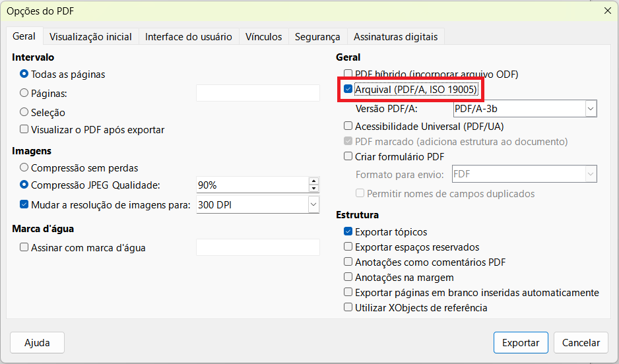The image size is (619, 364).
Task: Click the Exportar button
Action: 521,343
